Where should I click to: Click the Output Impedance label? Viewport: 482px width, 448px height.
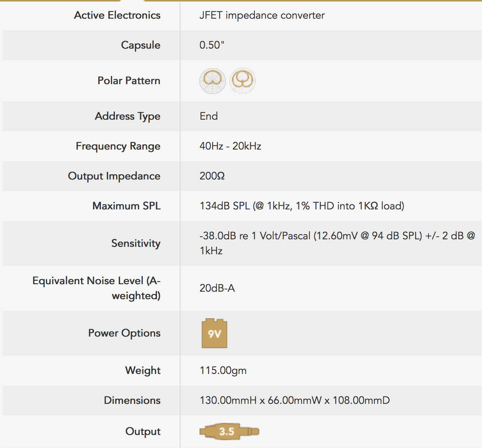pos(114,176)
